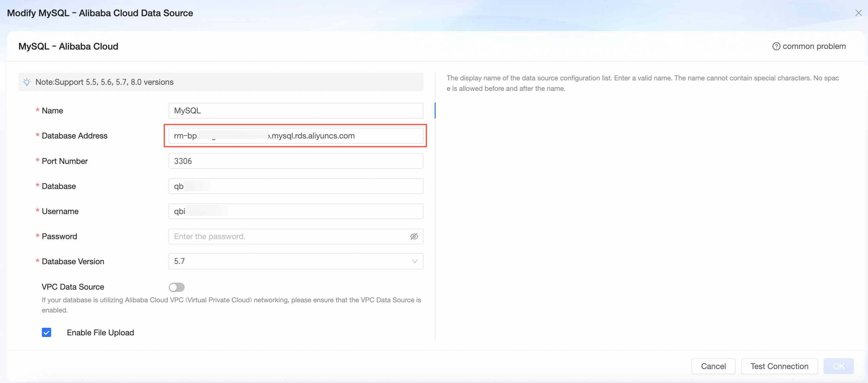The width and height of the screenshot is (868, 383).
Task: Click the Database Address label
Action: click(x=75, y=136)
